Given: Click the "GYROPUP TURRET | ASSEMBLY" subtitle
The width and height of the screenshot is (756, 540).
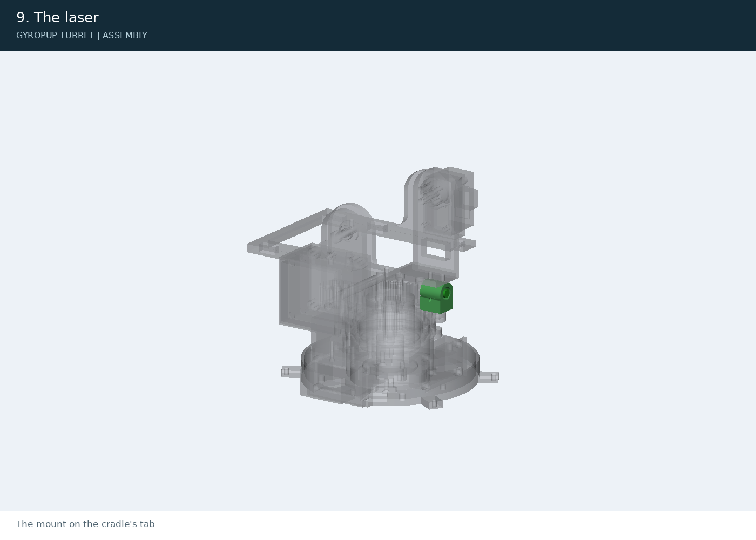Looking at the screenshot, I should click(x=82, y=35).
